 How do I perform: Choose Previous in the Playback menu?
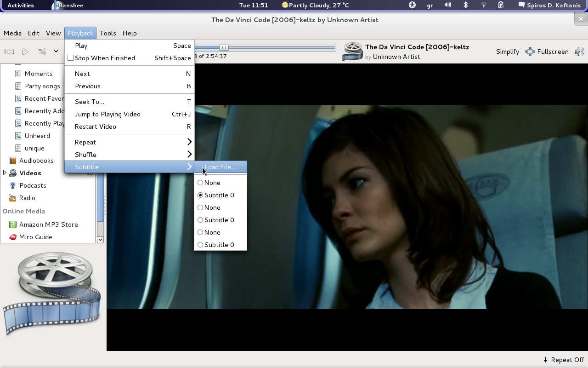click(x=130, y=86)
